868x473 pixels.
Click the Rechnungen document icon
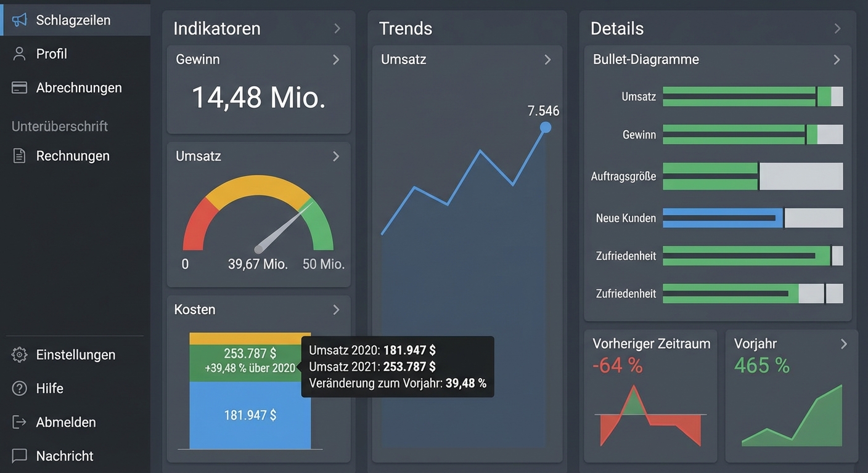click(x=20, y=156)
